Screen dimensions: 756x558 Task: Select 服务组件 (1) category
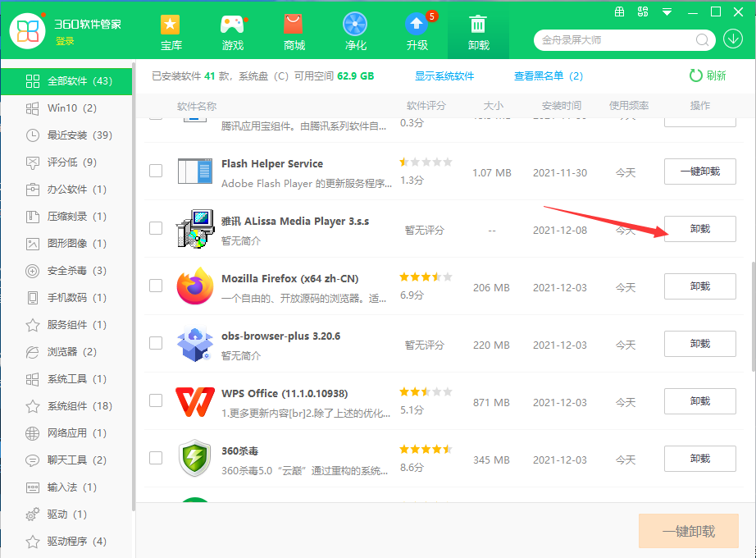tap(66, 325)
